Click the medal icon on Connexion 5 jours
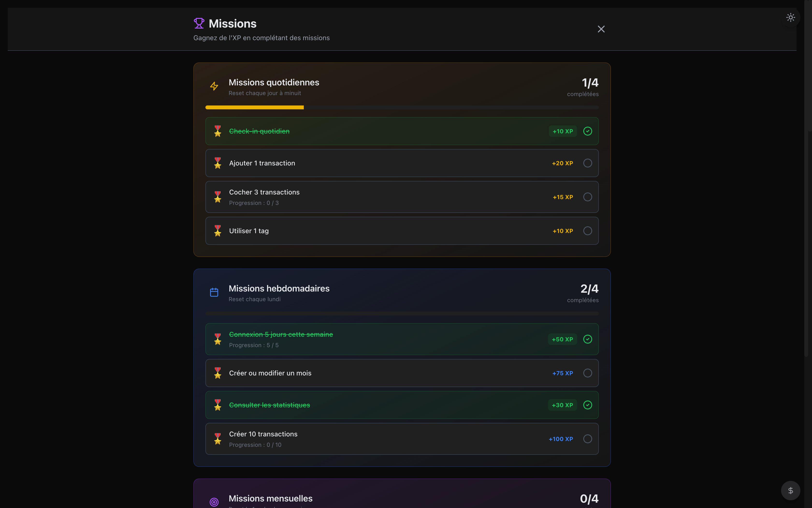Image resolution: width=812 pixels, height=508 pixels. (x=218, y=339)
